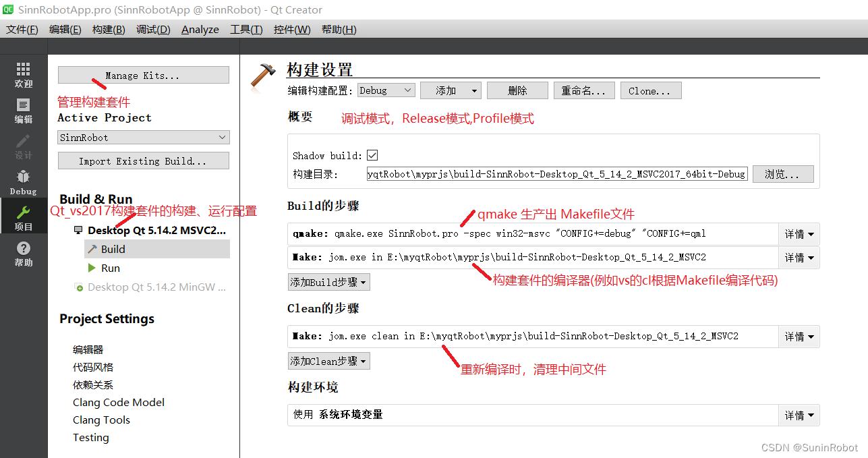
Task: Open the 添加Build步骤 dropdown
Action: point(328,282)
